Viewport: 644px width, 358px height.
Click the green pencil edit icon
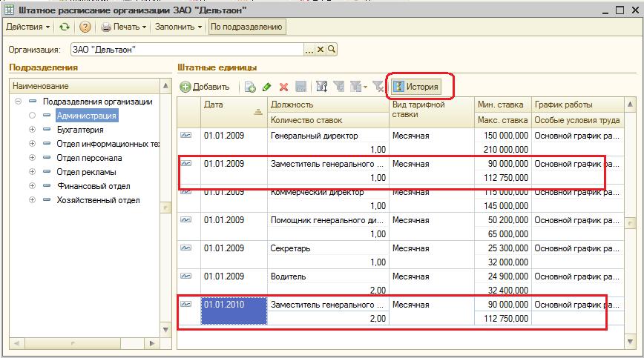pos(267,87)
